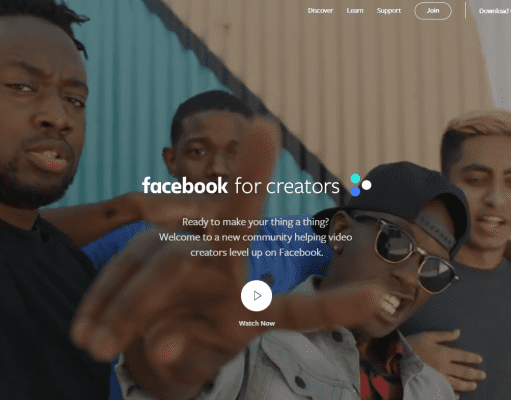
Task: Open the Learn navigation item
Action: click(355, 11)
